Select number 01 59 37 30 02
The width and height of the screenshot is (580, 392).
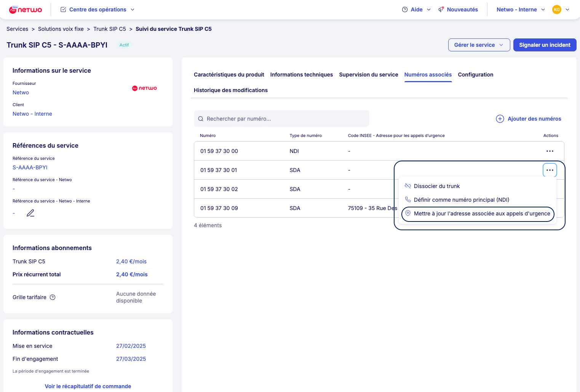click(x=219, y=189)
